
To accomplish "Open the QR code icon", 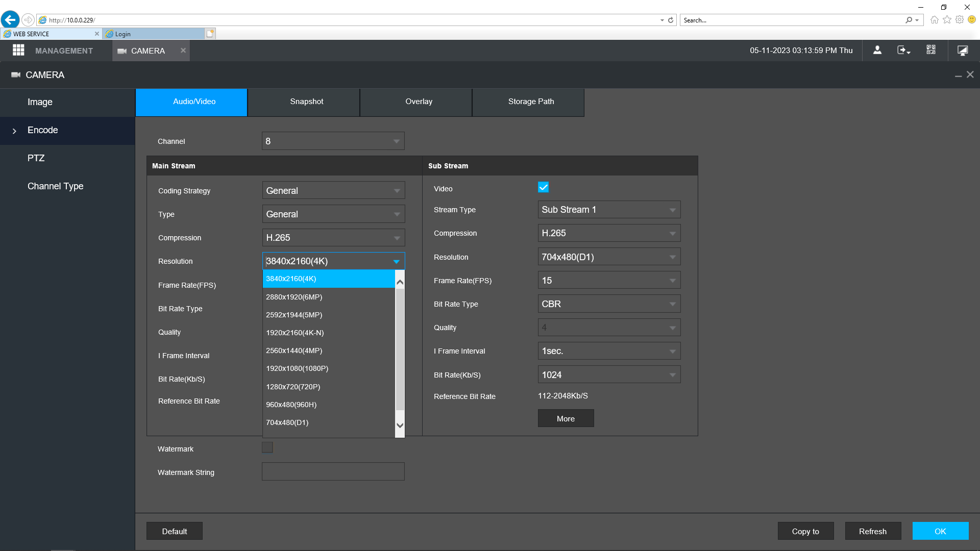I will click(x=931, y=50).
